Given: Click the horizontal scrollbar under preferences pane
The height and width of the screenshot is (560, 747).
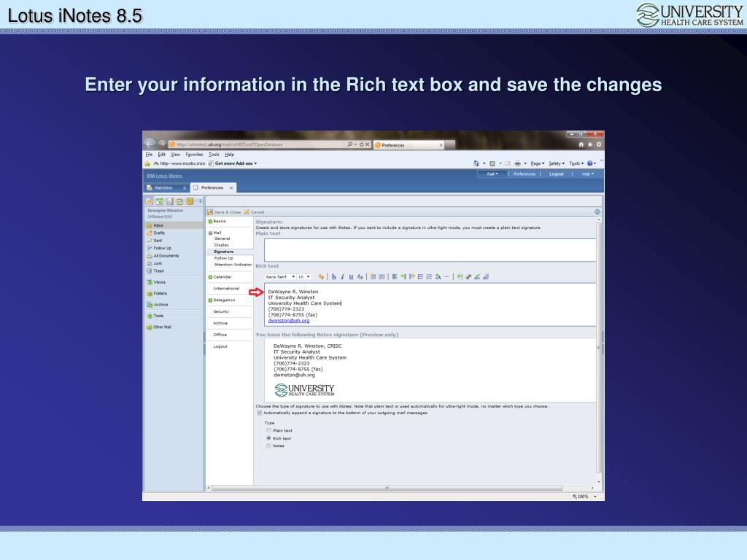Looking at the screenshot, I should point(387,488).
